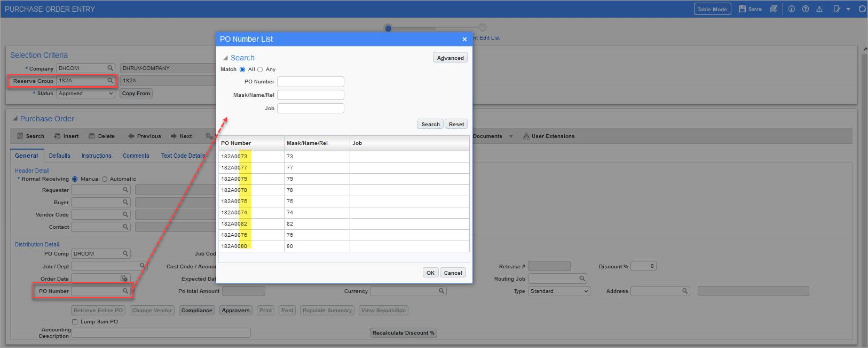This screenshot has height=348, width=868.
Task: Select Automatic normal receiving radio button
Action: tap(105, 179)
